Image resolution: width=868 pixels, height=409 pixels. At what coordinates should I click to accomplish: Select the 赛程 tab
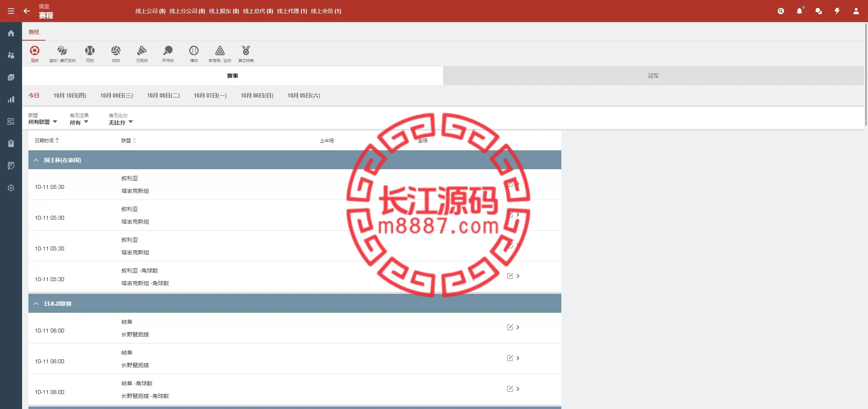pos(34,32)
